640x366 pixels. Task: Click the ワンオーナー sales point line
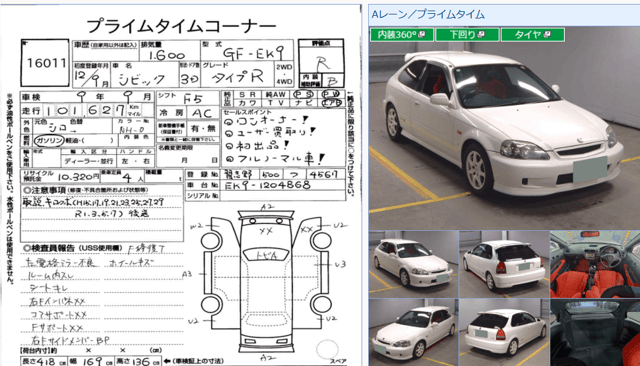coord(267,121)
